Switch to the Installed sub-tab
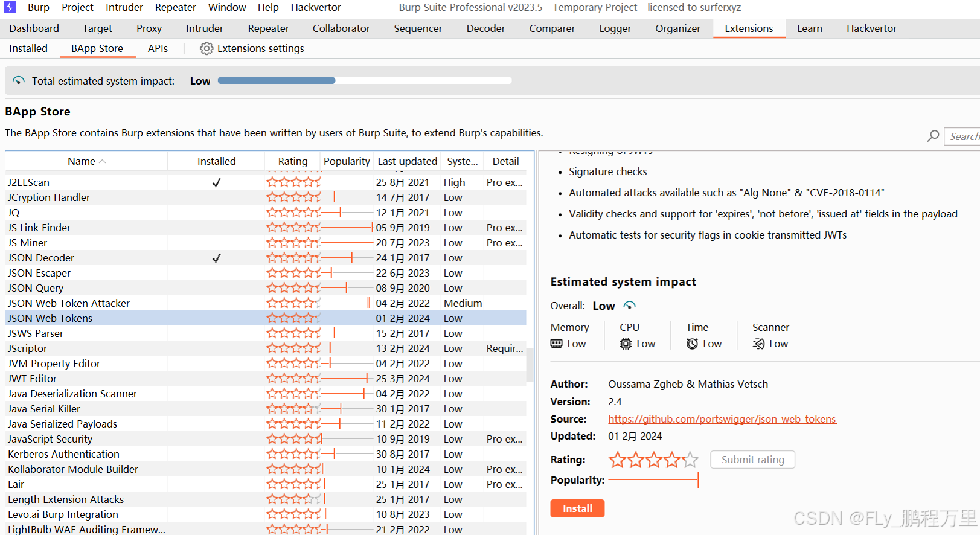The width and height of the screenshot is (980, 535). pyautogui.click(x=28, y=48)
